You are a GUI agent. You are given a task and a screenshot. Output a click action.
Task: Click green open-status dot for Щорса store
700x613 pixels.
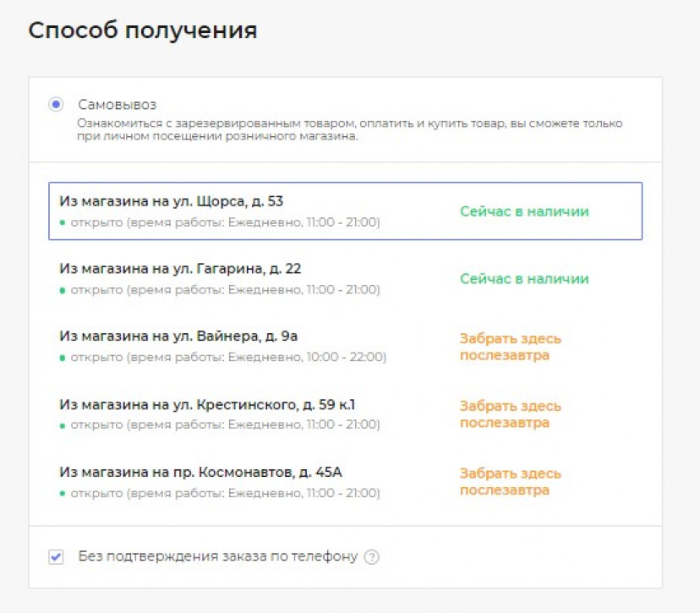tap(63, 222)
